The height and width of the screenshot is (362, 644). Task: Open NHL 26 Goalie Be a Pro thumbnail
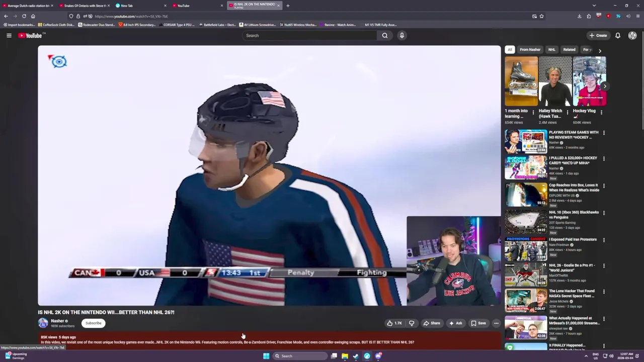point(526,275)
